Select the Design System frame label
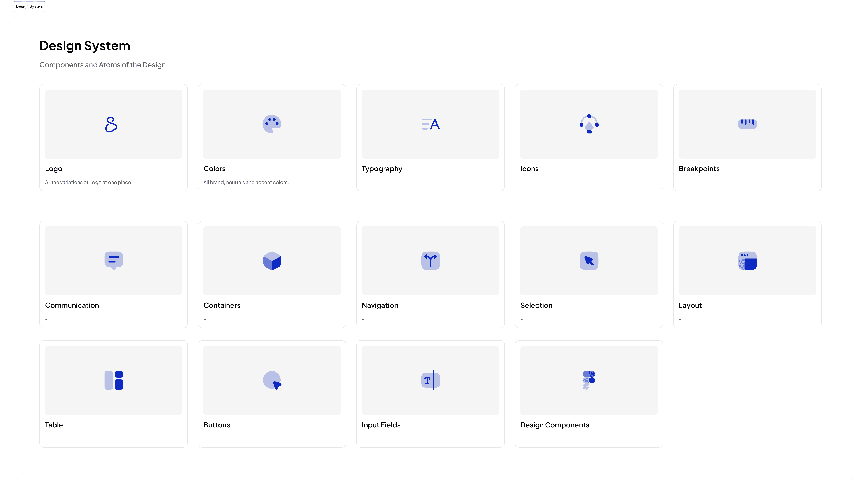The width and height of the screenshot is (868, 494). [x=29, y=6]
